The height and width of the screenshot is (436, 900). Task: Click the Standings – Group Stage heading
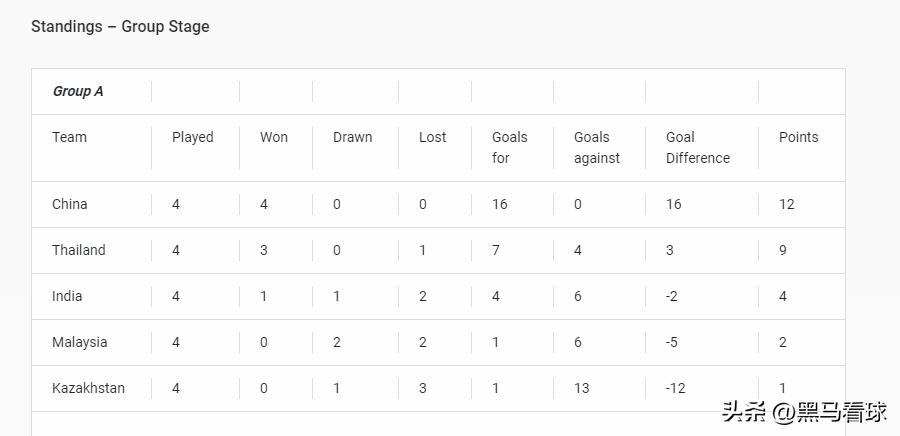[120, 27]
